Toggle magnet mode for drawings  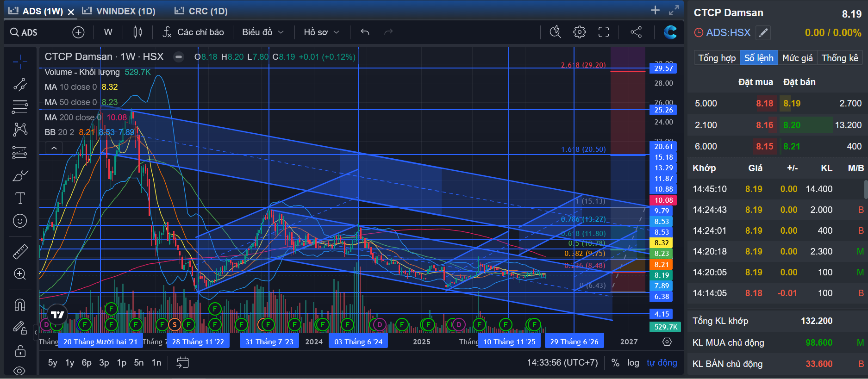tap(20, 304)
